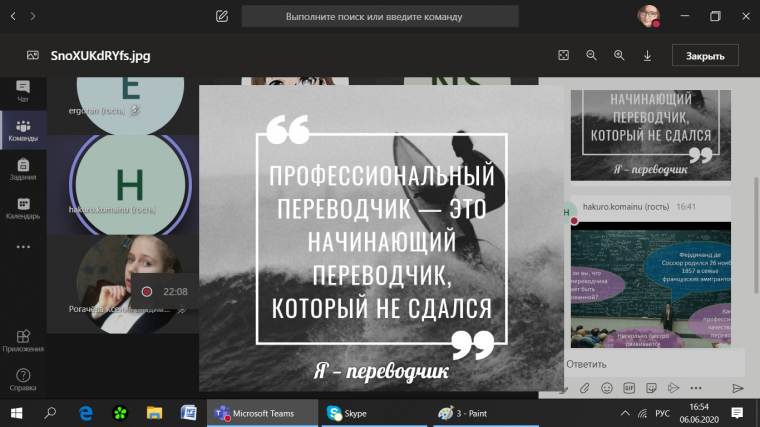
Task: Open Windows search from the taskbar
Action: (x=50, y=413)
